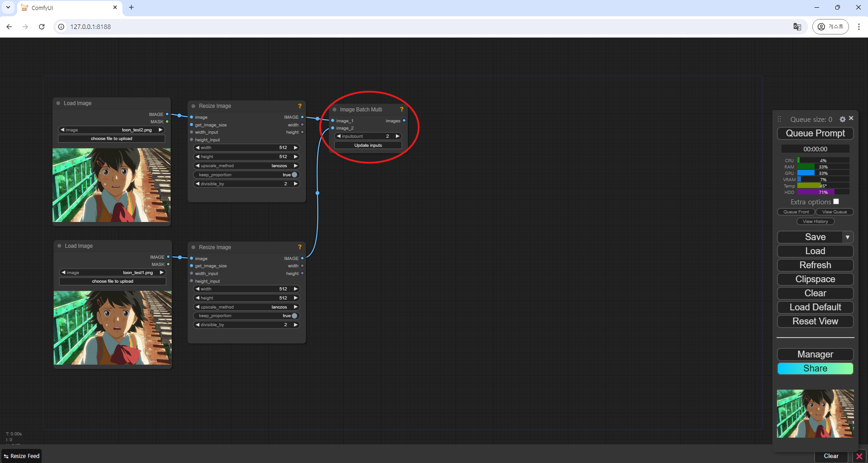Choose file to upload in bottom Load Image
The image size is (868, 463).
pos(112,281)
